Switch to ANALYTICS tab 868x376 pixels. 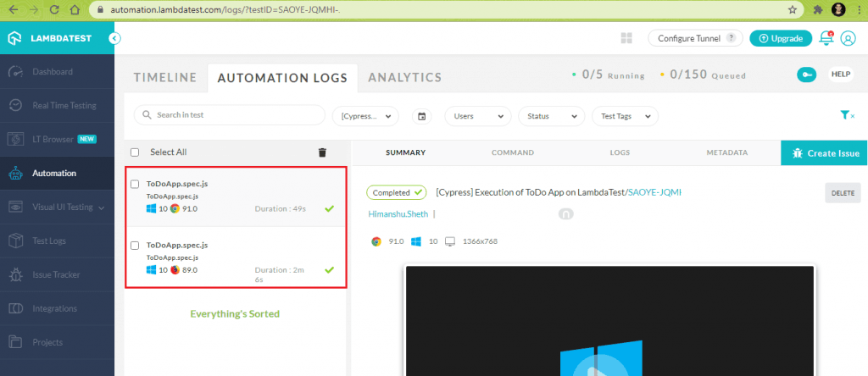click(404, 78)
